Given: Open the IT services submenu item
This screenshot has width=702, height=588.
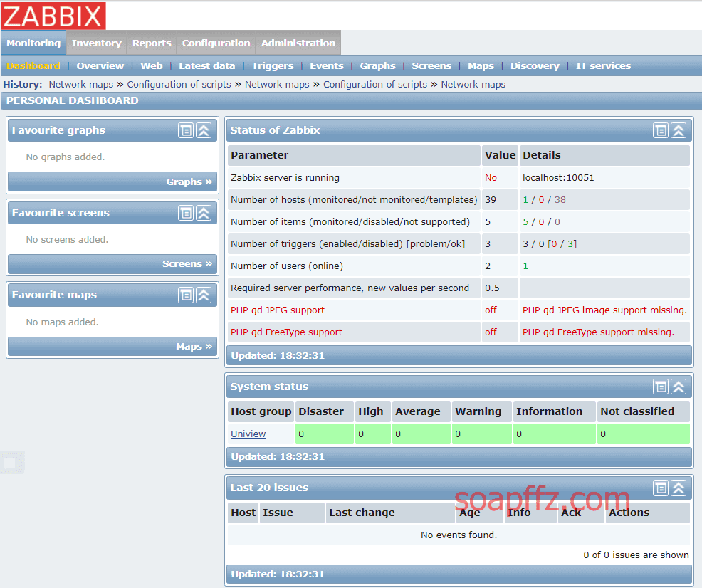Looking at the screenshot, I should coord(603,65).
